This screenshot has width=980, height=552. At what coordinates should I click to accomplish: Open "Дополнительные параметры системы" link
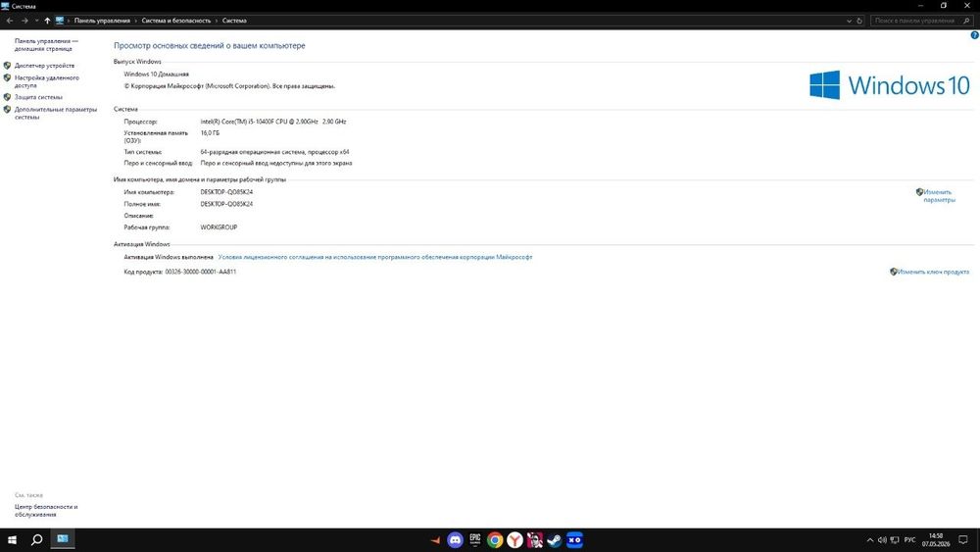pyautogui.click(x=56, y=113)
